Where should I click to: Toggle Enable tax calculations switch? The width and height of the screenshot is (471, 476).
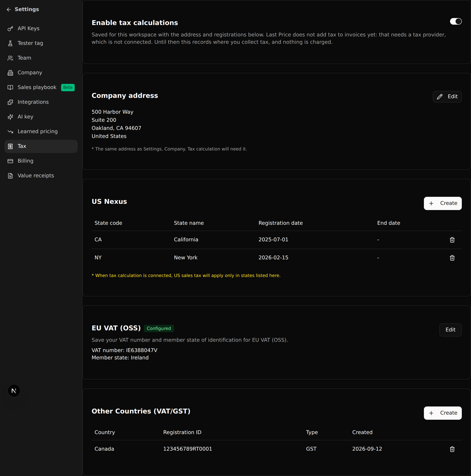tap(456, 22)
